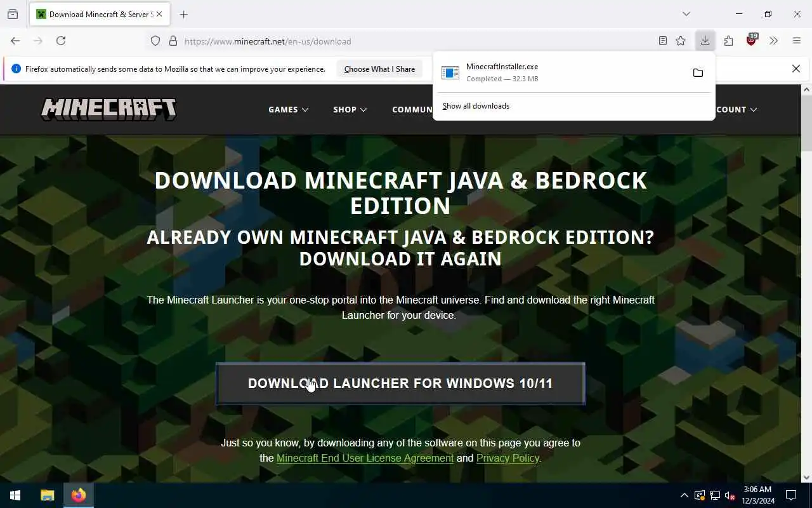Open the Privacy Policy link
812x508 pixels.
coord(507,458)
